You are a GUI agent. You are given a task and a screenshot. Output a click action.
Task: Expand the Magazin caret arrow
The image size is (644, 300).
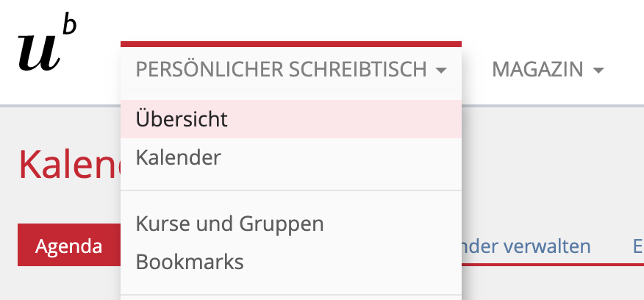598,71
